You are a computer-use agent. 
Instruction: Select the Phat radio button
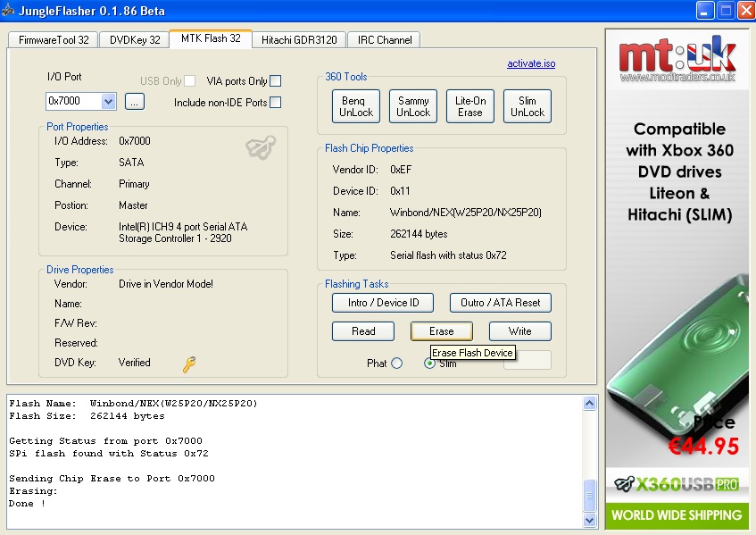(396, 364)
